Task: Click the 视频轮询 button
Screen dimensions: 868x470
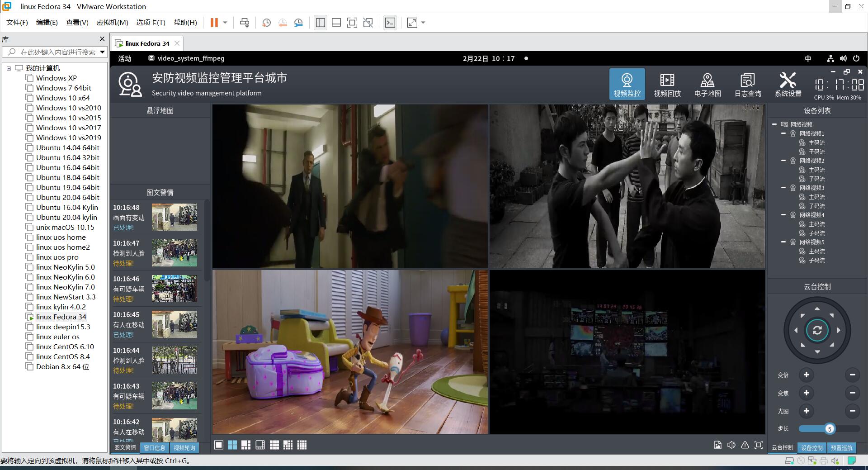Action: coord(184,448)
